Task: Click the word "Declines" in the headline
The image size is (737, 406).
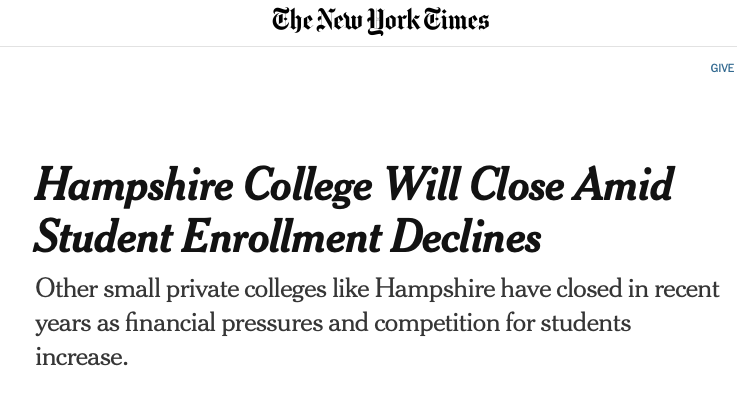Action: pyautogui.click(x=466, y=237)
